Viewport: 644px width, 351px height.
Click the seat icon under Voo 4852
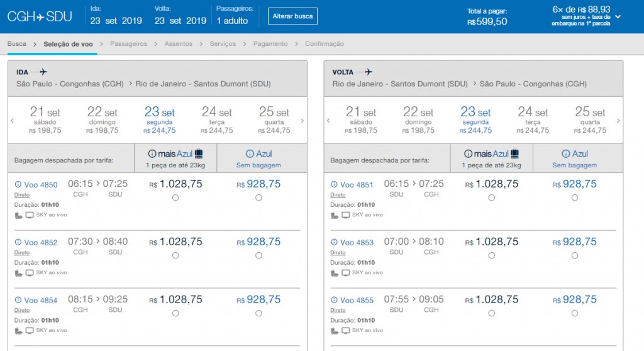point(18,273)
